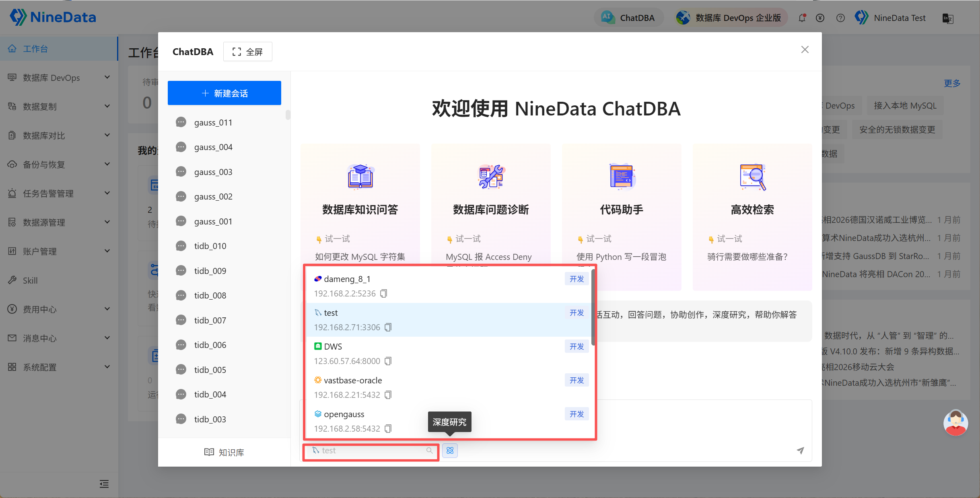Click the 代码助手 card icon
Screen dimensions: 980x498
click(622, 176)
